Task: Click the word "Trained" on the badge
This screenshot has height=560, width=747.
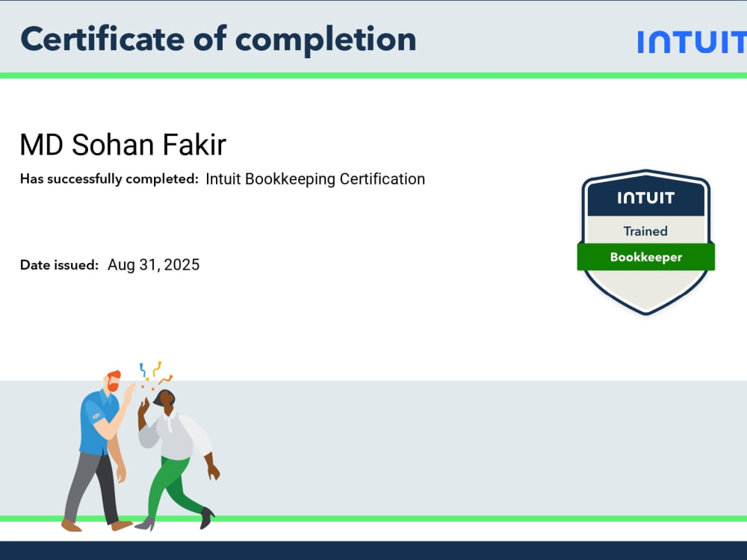Action: (x=645, y=231)
